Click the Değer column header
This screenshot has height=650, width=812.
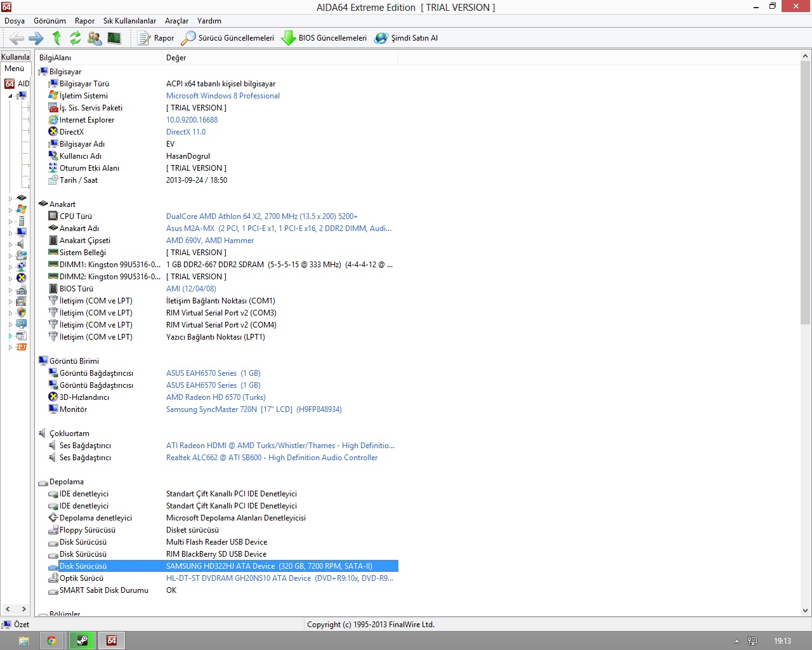[280, 58]
